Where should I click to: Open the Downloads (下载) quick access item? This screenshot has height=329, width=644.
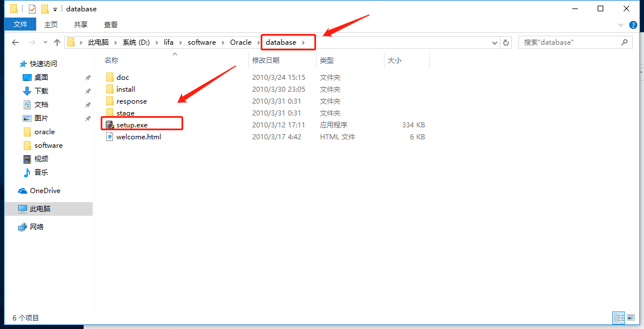pos(41,91)
